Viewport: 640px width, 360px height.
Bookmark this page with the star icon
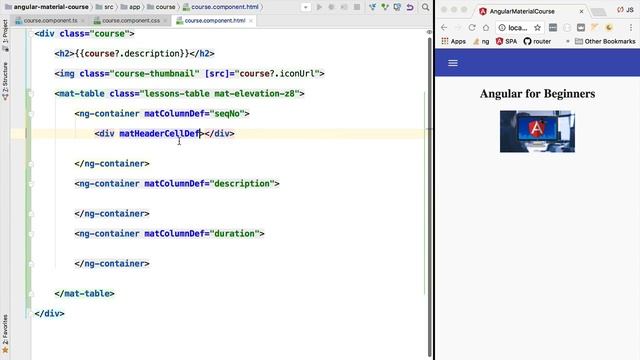tap(538, 27)
